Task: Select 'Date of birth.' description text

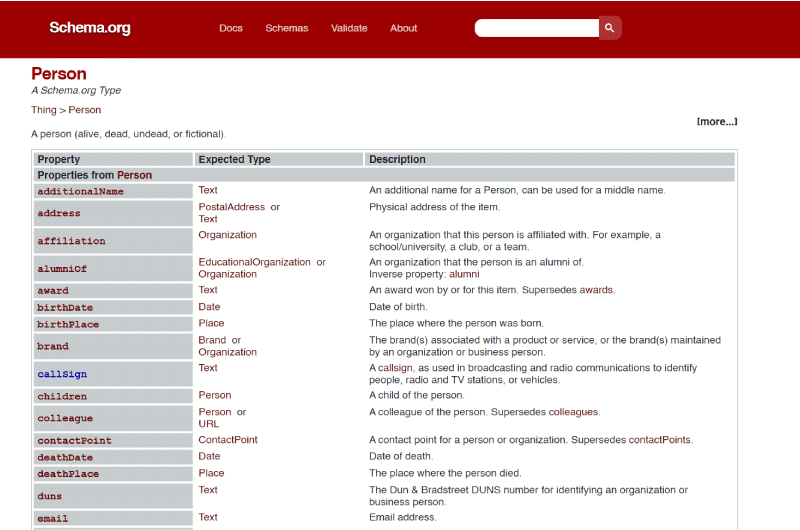Action: pyautogui.click(x=398, y=307)
